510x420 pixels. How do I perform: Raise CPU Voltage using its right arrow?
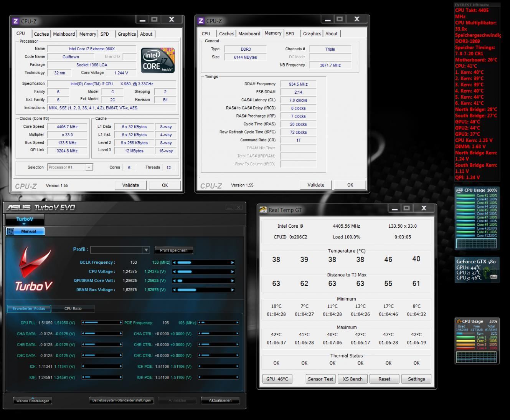coord(232,272)
